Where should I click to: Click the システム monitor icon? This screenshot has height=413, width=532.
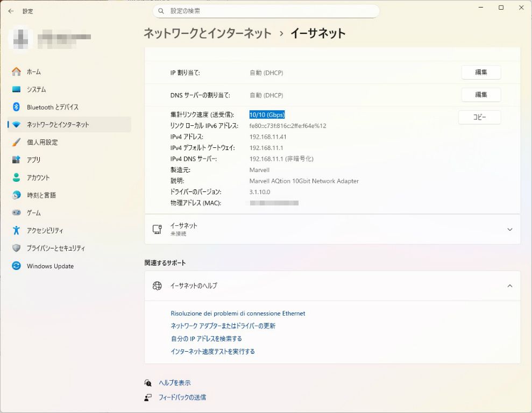(x=16, y=89)
